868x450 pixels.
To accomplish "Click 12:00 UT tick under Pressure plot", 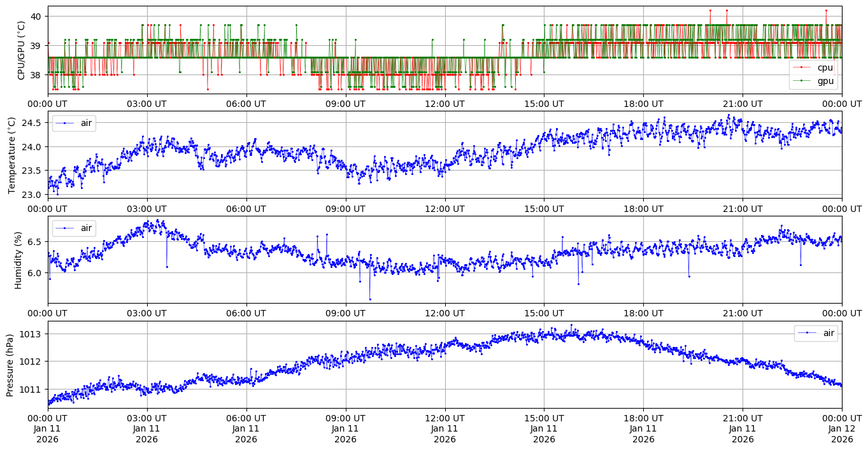I will 445,418.
